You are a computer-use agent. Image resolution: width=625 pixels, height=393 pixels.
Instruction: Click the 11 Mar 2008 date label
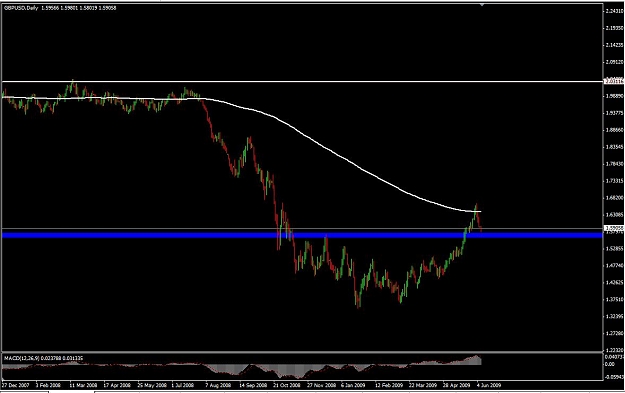point(83,385)
